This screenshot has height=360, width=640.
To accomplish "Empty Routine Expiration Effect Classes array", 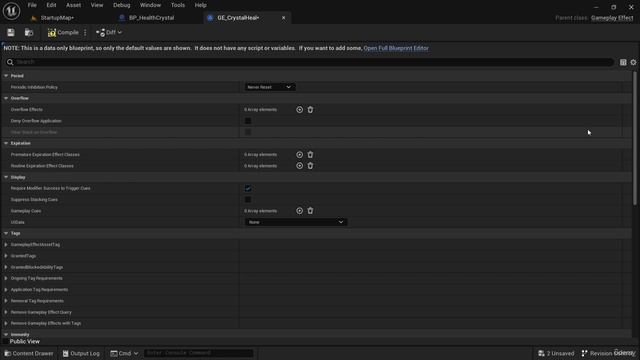I will (x=310, y=166).
